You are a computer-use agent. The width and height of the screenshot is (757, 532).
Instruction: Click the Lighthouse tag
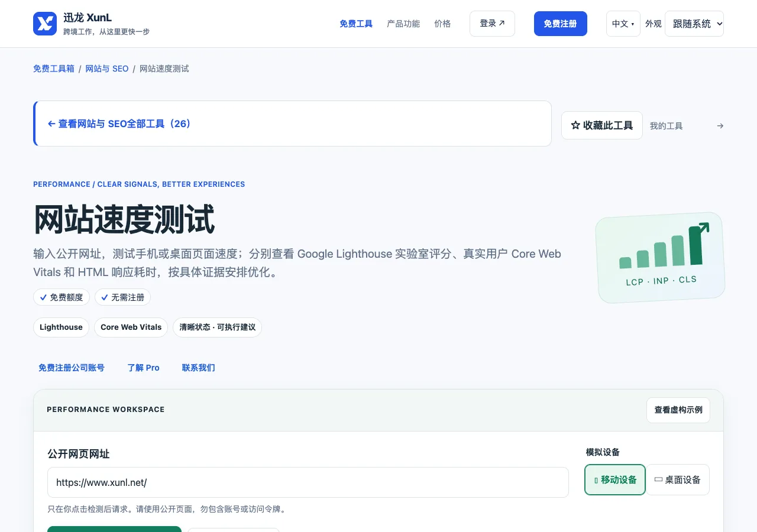pyautogui.click(x=61, y=327)
